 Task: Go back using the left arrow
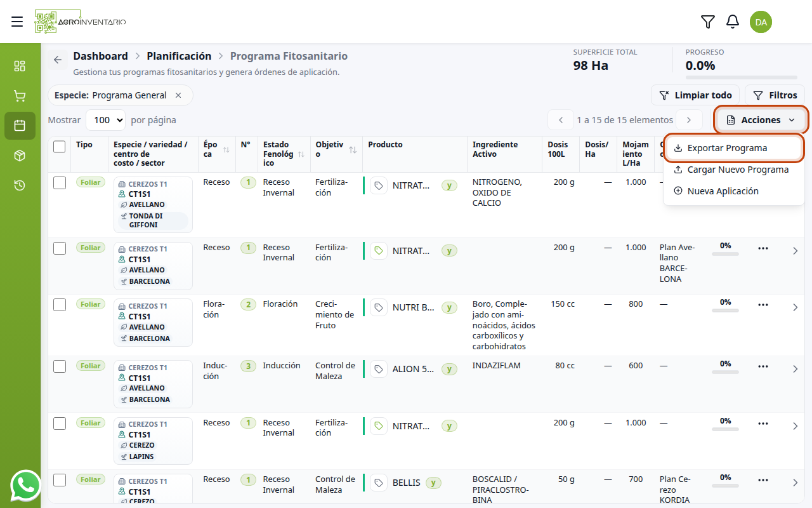click(x=58, y=60)
